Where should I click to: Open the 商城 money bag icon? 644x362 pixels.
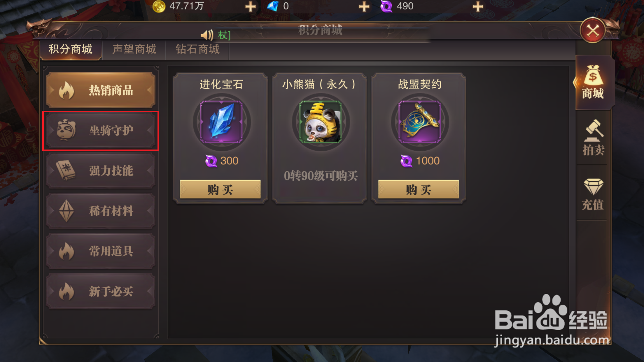593,82
